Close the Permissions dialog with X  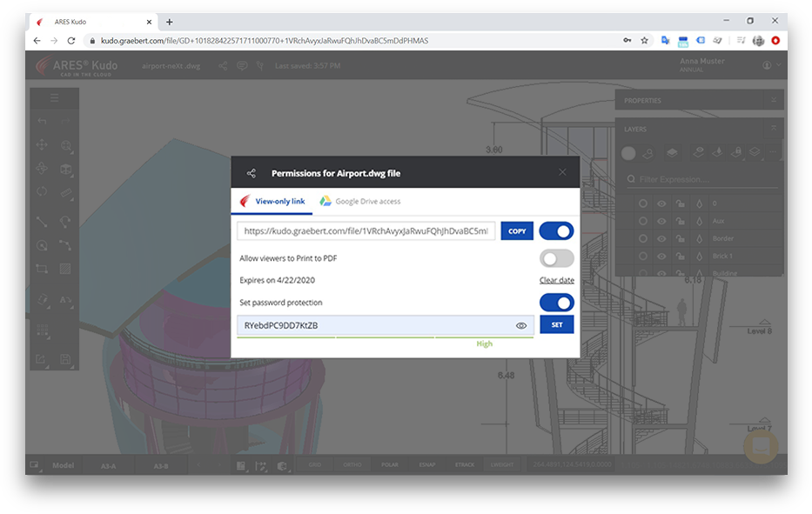562,173
